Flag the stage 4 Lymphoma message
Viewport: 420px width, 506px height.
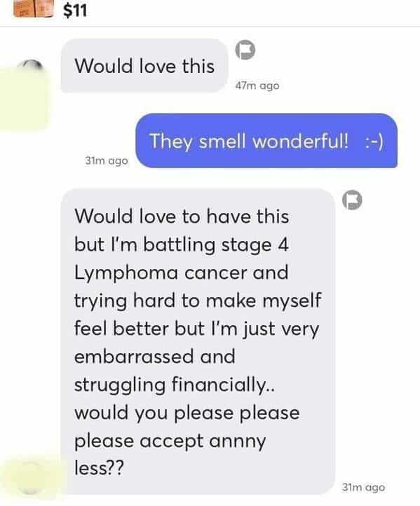352,200
